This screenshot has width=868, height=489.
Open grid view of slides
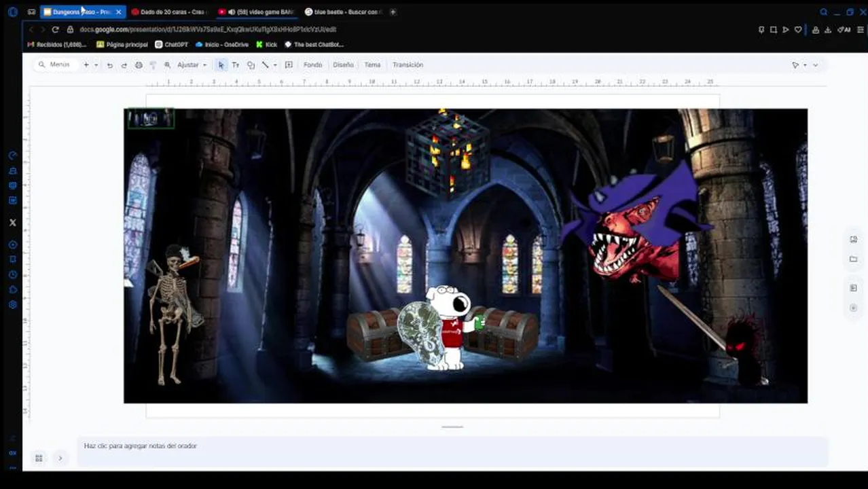39,458
